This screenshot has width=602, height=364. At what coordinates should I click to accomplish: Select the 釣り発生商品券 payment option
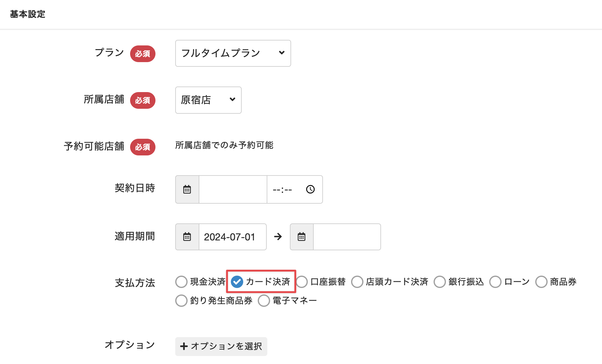pyautogui.click(x=181, y=301)
